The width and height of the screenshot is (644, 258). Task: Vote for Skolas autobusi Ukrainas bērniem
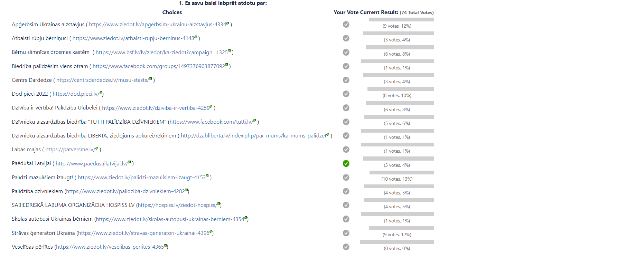coord(346,219)
